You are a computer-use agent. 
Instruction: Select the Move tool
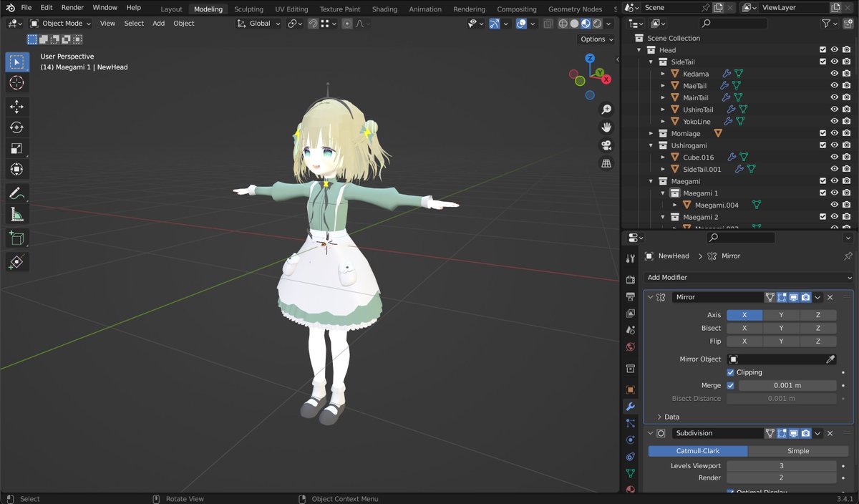coord(16,107)
